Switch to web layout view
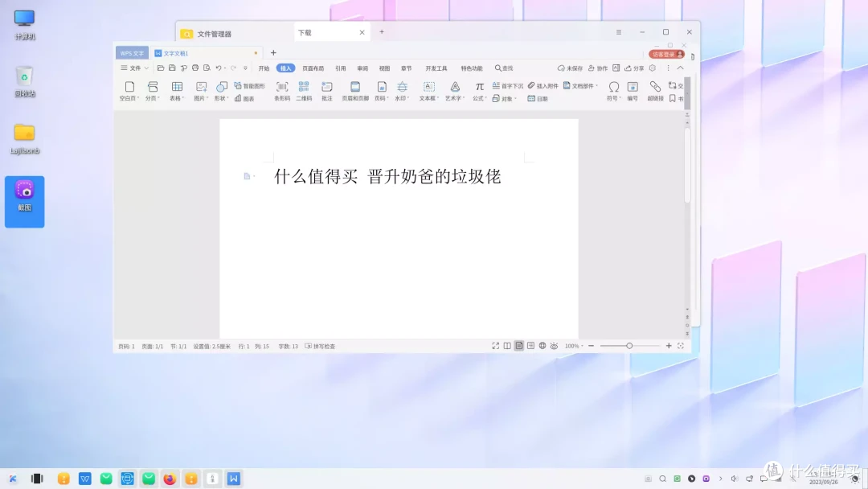The image size is (868, 489). pyautogui.click(x=542, y=346)
